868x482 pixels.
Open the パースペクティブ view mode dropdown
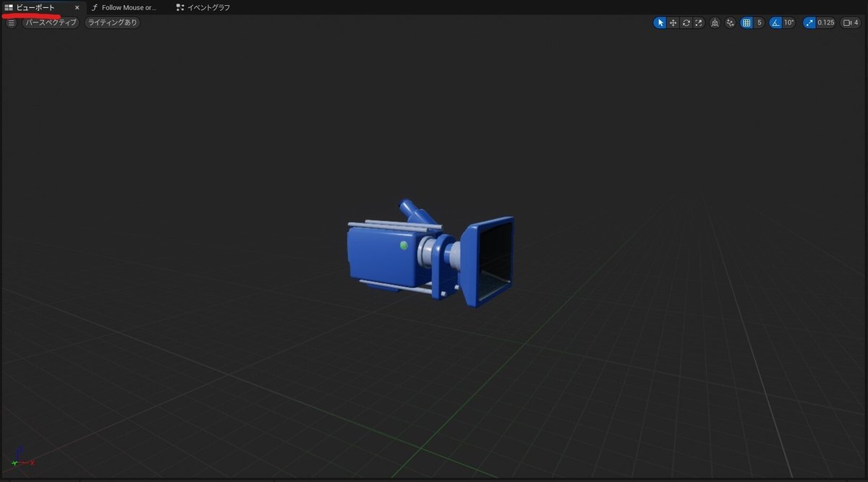[50, 22]
